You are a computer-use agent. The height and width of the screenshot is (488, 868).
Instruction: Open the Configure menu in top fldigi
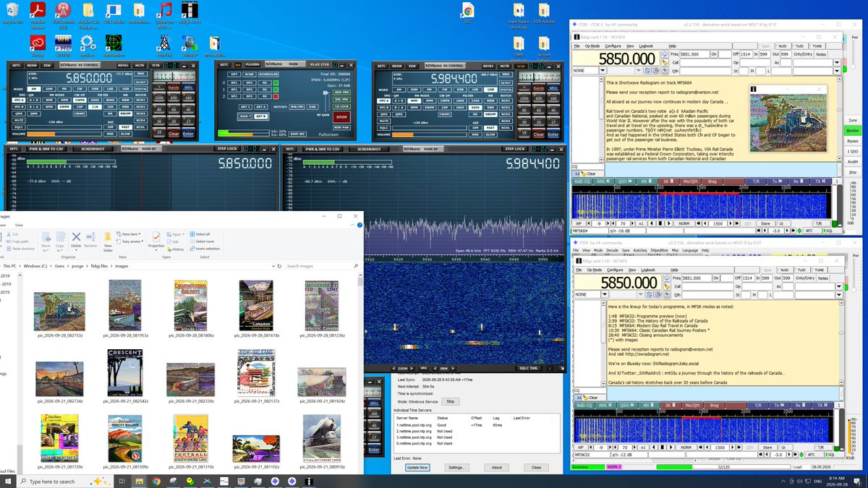click(x=613, y=46)
